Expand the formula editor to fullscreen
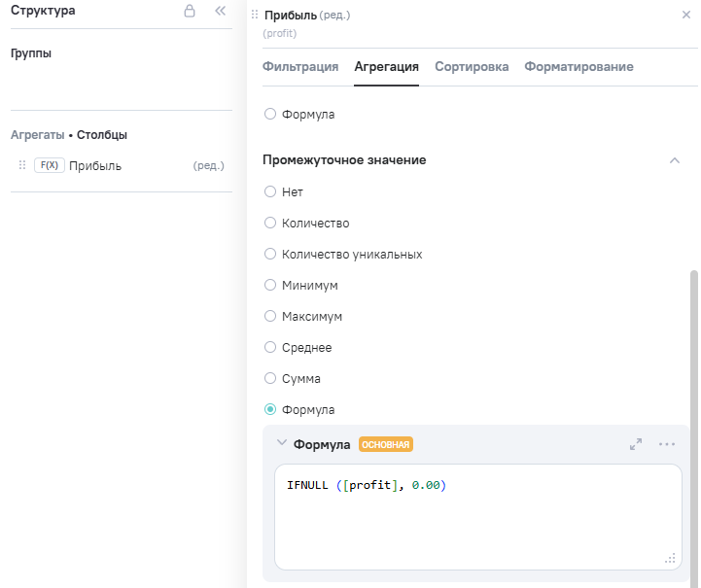This screenshot has height=588, width=701. click(x=636, y=444)
